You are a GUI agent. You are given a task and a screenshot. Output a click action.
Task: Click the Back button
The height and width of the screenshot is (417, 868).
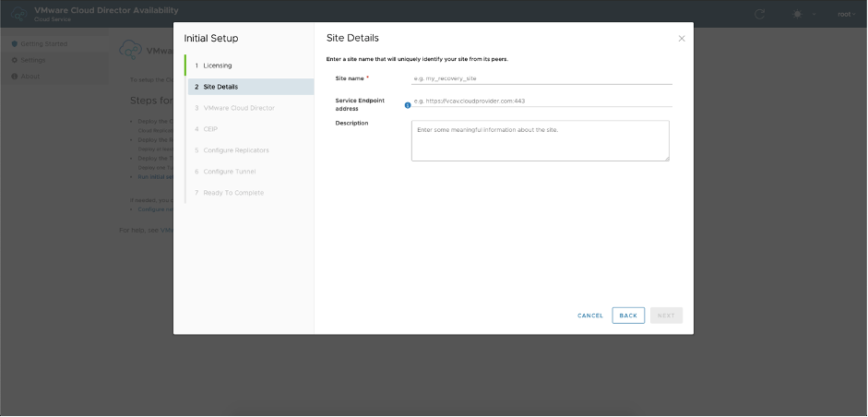628,316
